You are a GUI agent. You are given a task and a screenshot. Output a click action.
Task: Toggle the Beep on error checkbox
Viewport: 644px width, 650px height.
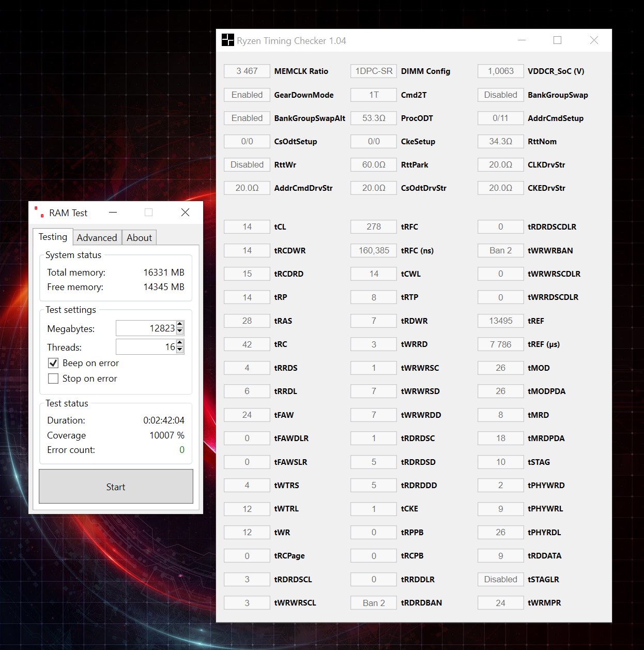tap(53, 363)
